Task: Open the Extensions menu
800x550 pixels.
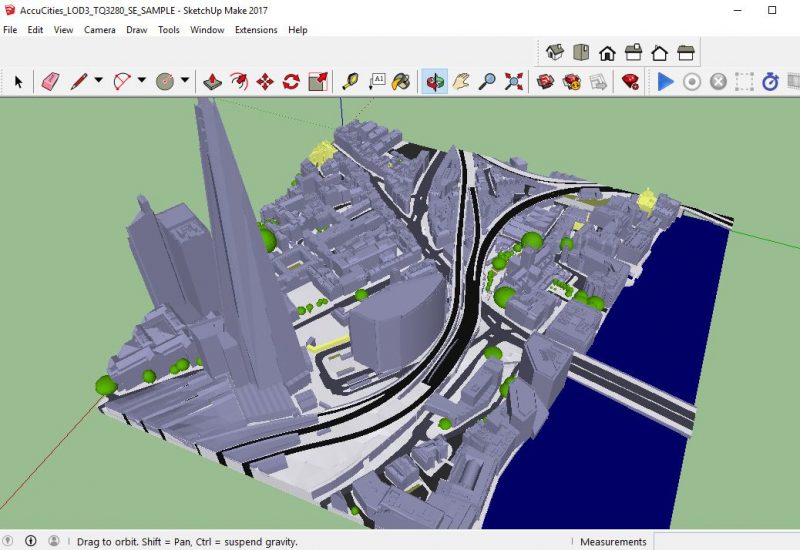Action: coord(256,30)
